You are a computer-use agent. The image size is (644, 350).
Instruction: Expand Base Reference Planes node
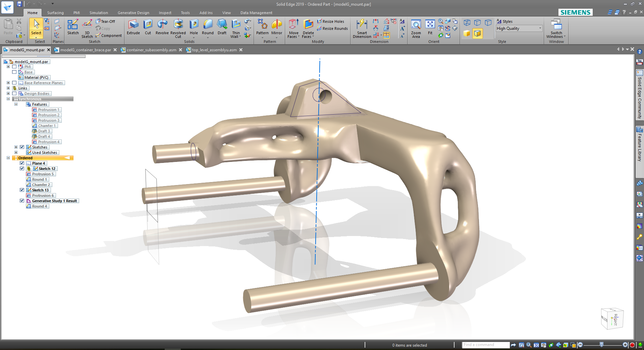[x=8, y=83]
